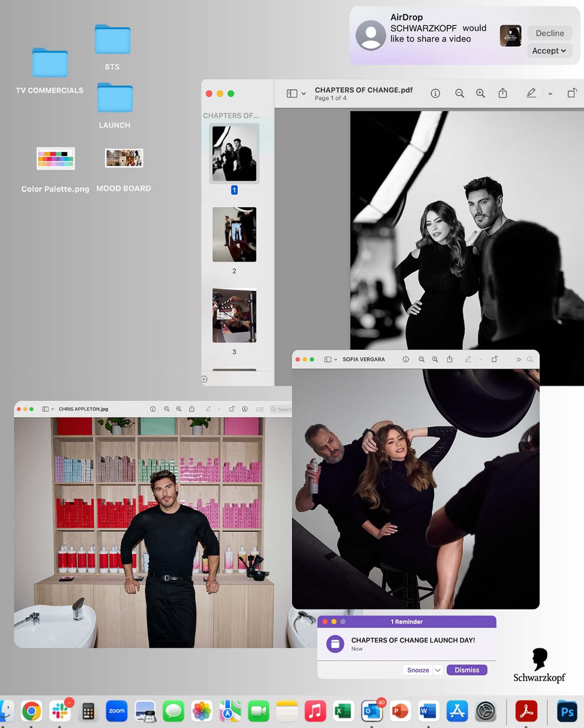Open the Snooze options dropdown arrow
Viewport: 584px width, 728px height.
tap(438, 670)
